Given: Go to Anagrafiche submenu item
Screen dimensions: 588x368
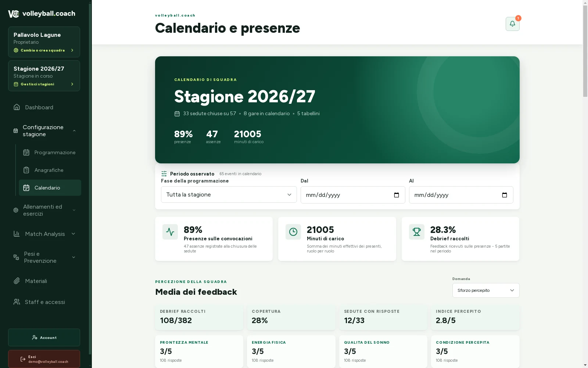Looking at the screenshot, I should 50,170.
